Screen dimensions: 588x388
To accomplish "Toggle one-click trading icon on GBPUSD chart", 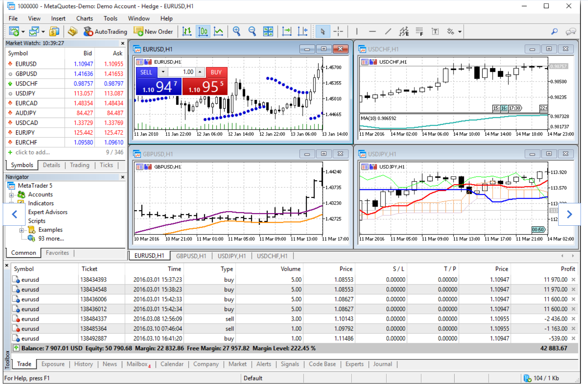I will 140,167.
